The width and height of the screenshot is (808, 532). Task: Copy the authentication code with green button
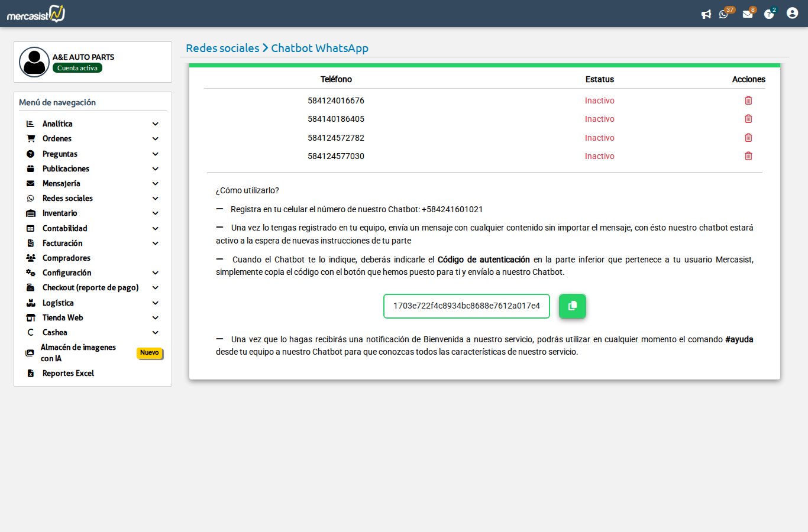coord(572,306)
